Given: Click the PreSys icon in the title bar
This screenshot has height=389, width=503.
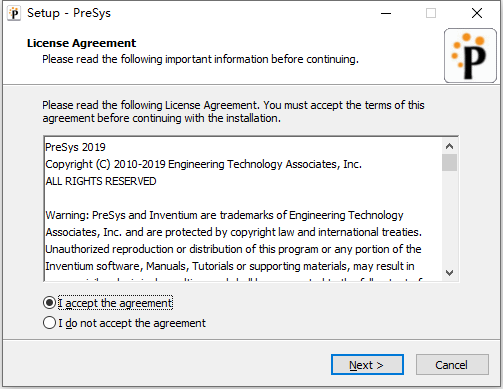Looking at the screenshot, I should click(14, 13).
